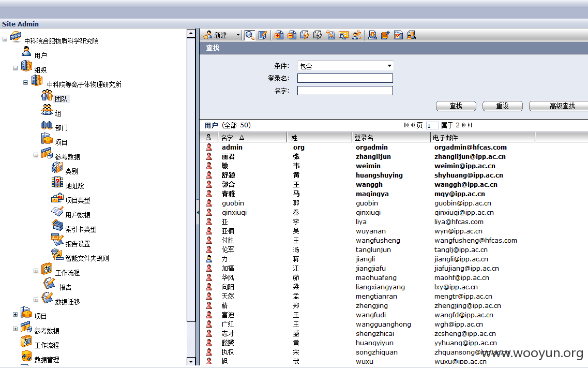This screenshot has height=368, width=588.
Task: Sort by the 登录名 column header
Action: click(391, 137)
